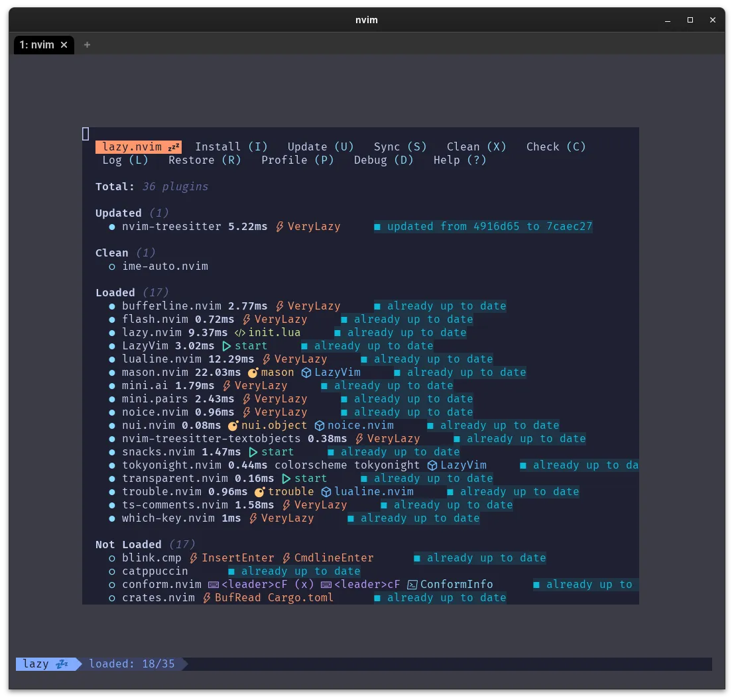Expand the catppuccin plugin entry

click(x=155, y=571)
